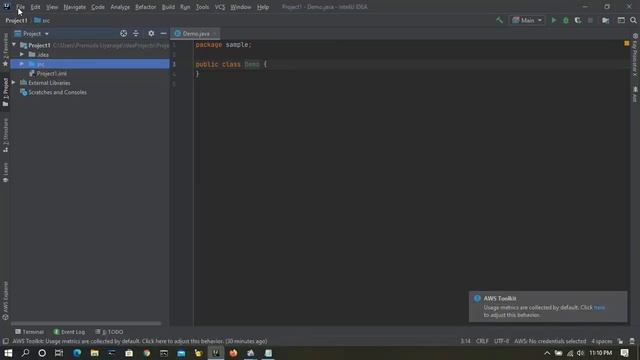Open the Code menu
This screenshot has height=360, width=640.
click(98, 7)
